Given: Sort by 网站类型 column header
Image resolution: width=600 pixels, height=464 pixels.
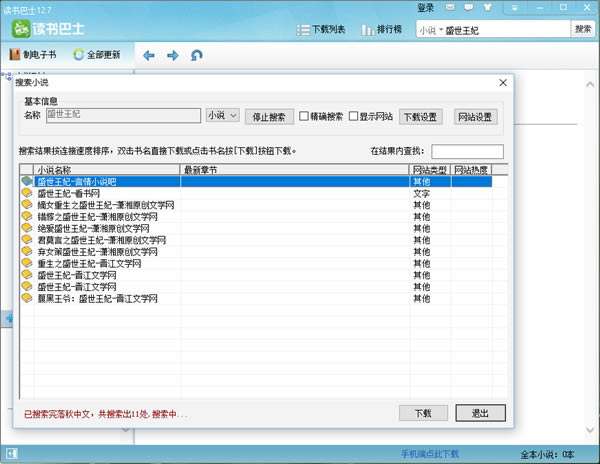Looking at the screenshot, I should point(430,169).
